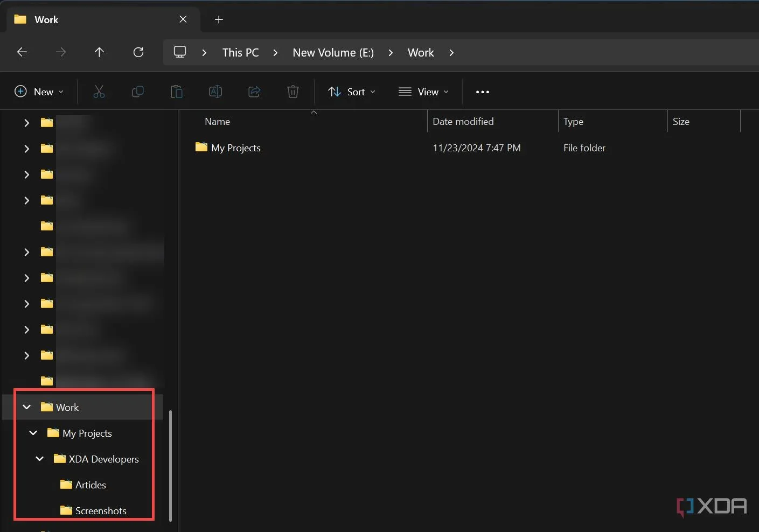Click the Delete trash can icon
Viewport: 759px width, 532px height.
point(293,92)
